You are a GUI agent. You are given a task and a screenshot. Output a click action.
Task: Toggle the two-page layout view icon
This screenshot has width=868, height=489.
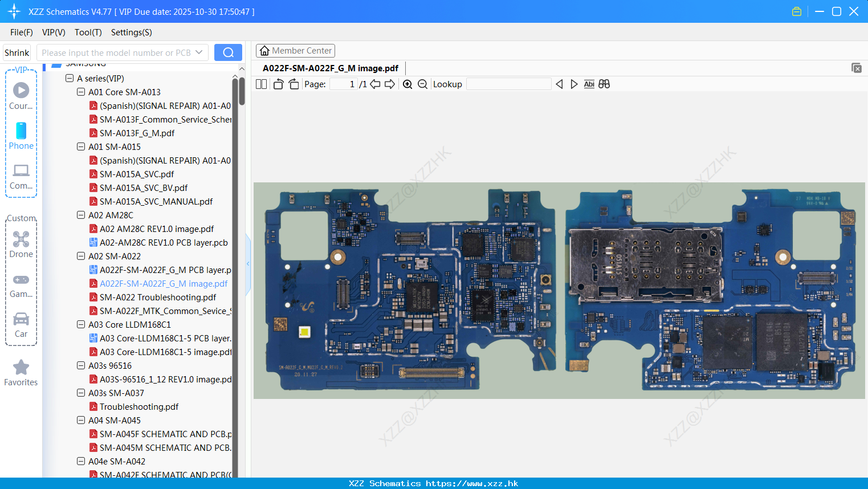tap(261, 84)
